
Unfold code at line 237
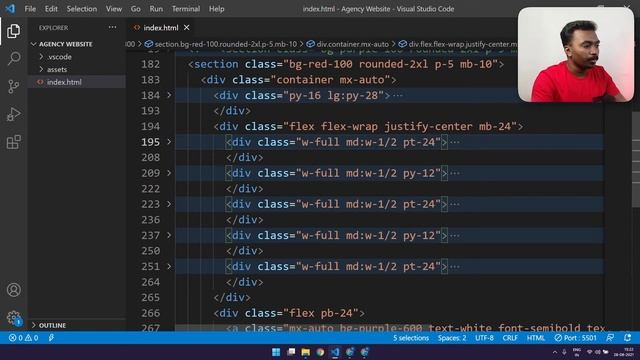[x=169, y=235]
